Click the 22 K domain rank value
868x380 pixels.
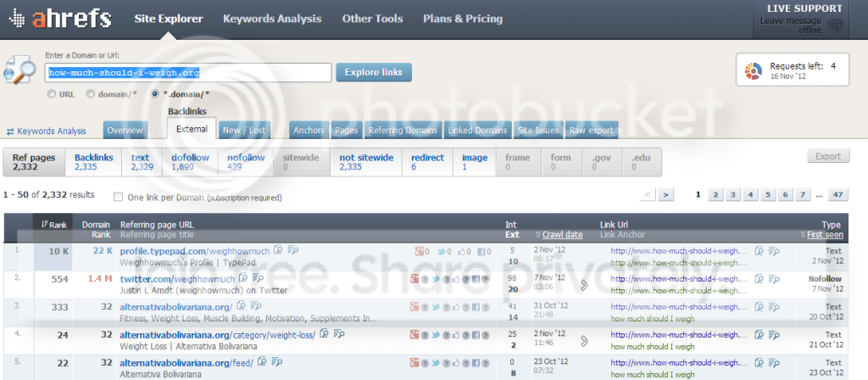[103, 251]
